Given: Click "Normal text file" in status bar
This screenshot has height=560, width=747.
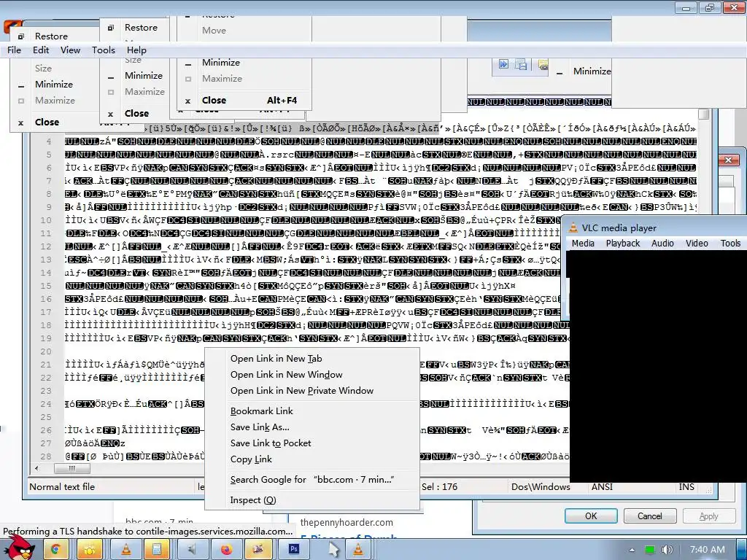Looking at the screenshot, I should [x=62, y=486].
